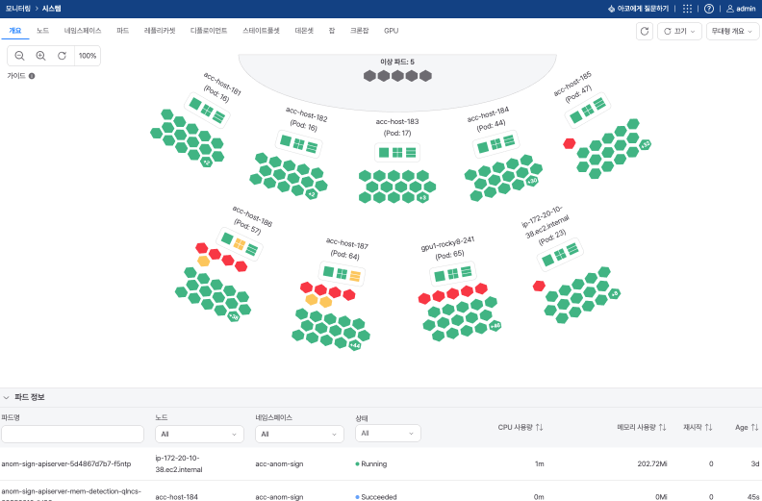Click the orange grid icon on acc-host-186
This screenshot has height=501, width=762.
(x=239, y=244)
